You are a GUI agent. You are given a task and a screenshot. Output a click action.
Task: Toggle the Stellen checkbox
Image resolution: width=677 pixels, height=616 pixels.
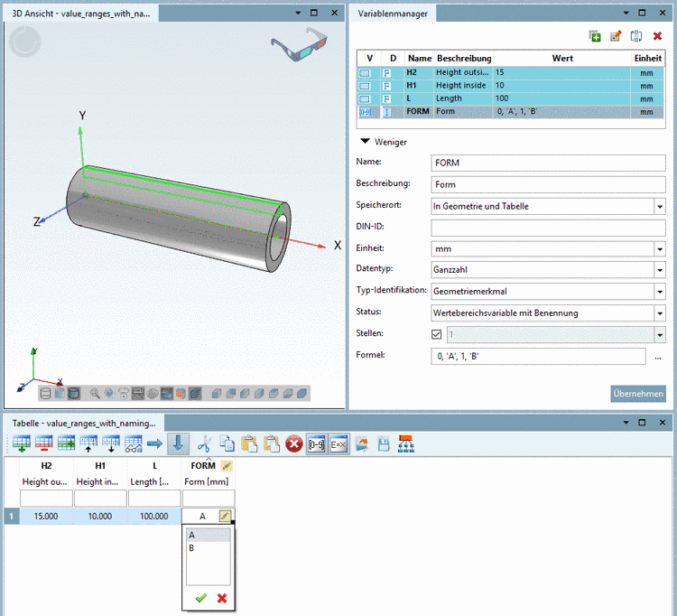pyautogui.click(x=439, y=335)
